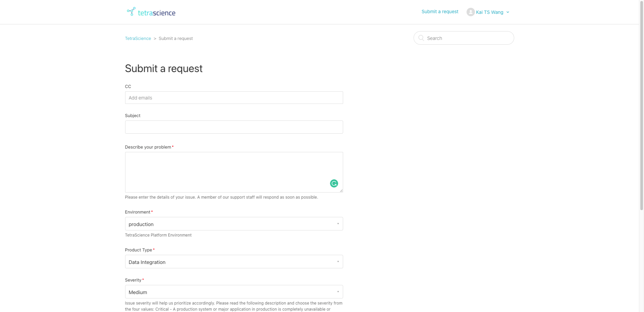Click the user avatar icon in header

(x=470, y=12)
